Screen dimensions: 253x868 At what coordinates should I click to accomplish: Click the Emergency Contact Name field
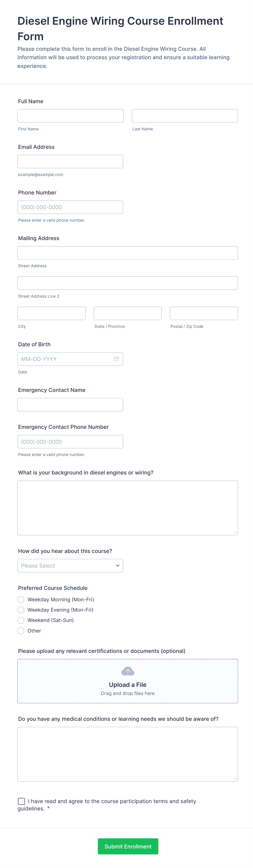coord(70,404)
